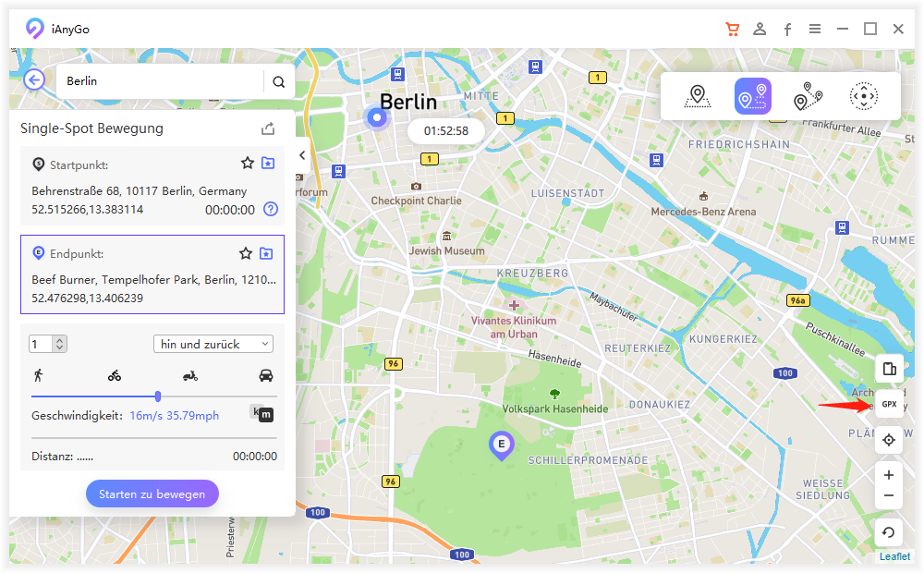This screenshot has width=924, height=573.
Task: Click the Jewish Museum map label
Action: [x=446, y=250]
